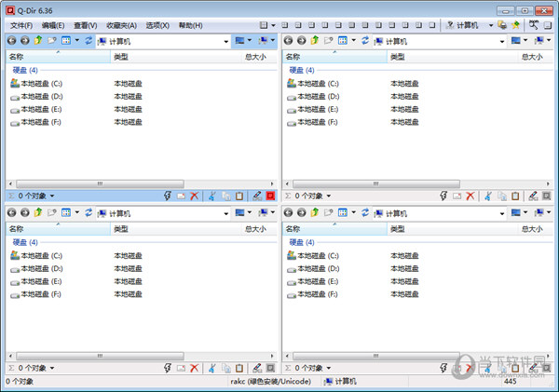Open address dropdown in top-left pane

(226, 42)
